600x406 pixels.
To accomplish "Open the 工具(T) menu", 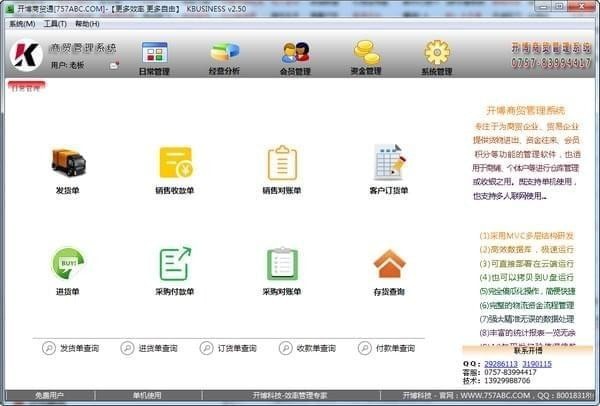I will tap(55, 23).
